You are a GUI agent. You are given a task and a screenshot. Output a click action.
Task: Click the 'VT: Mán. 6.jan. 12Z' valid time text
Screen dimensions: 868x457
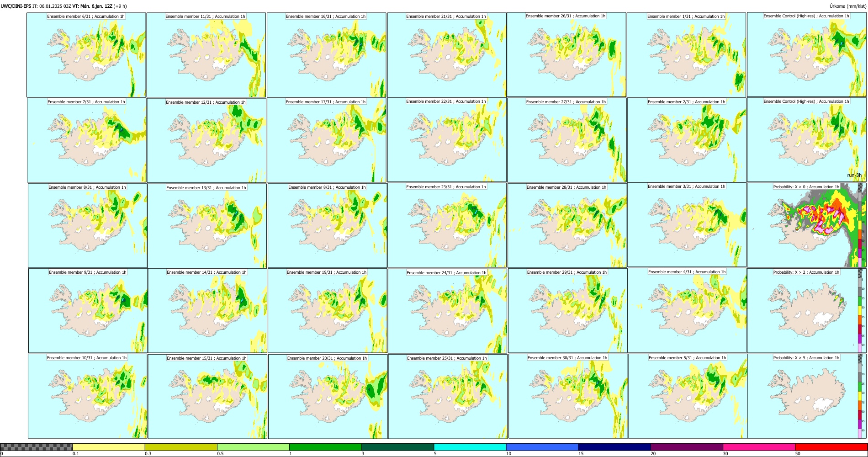pos(92,6)
